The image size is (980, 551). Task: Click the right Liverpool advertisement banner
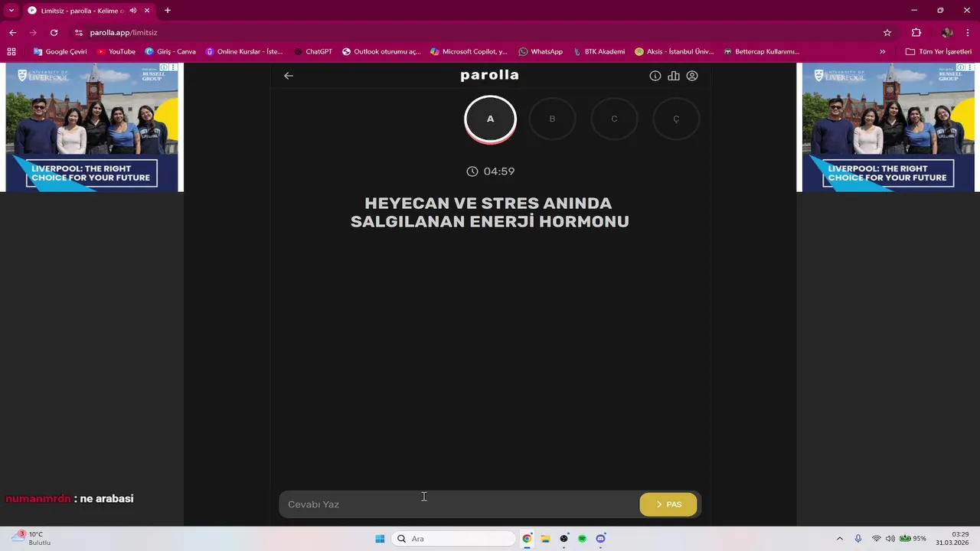[888, 127]
